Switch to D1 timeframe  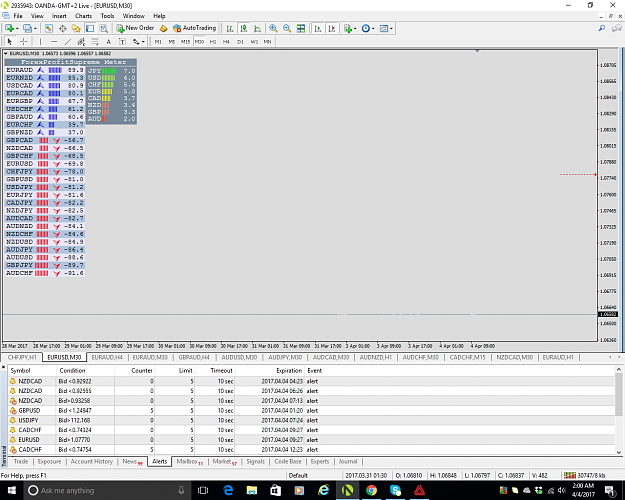click(x=240, y=41)
